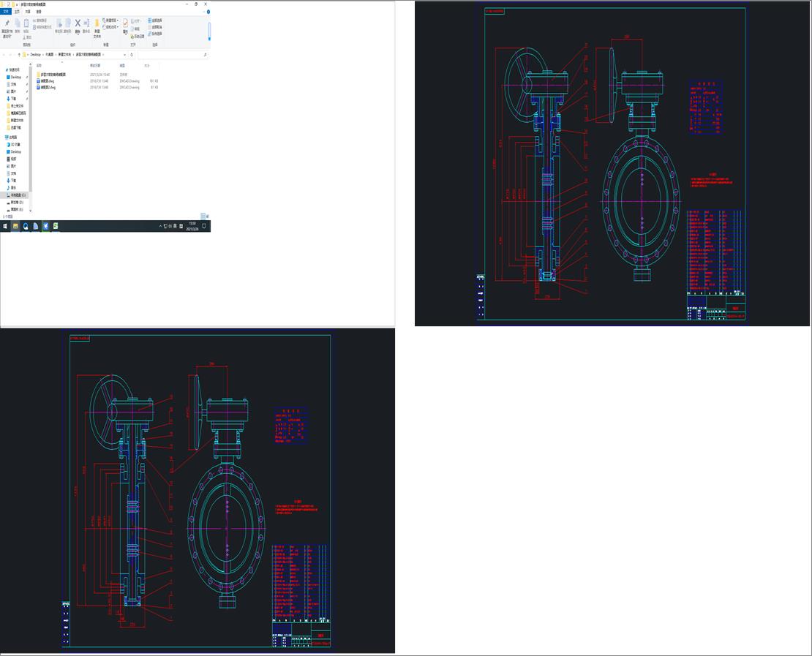
Task: Open the New item dropdown
Action: [110, 20]
